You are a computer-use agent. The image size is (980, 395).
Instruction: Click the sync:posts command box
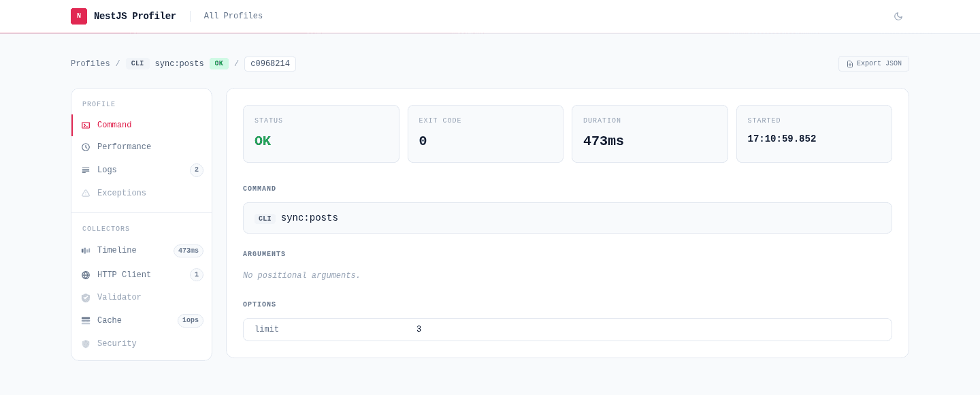tap(568, 218)
